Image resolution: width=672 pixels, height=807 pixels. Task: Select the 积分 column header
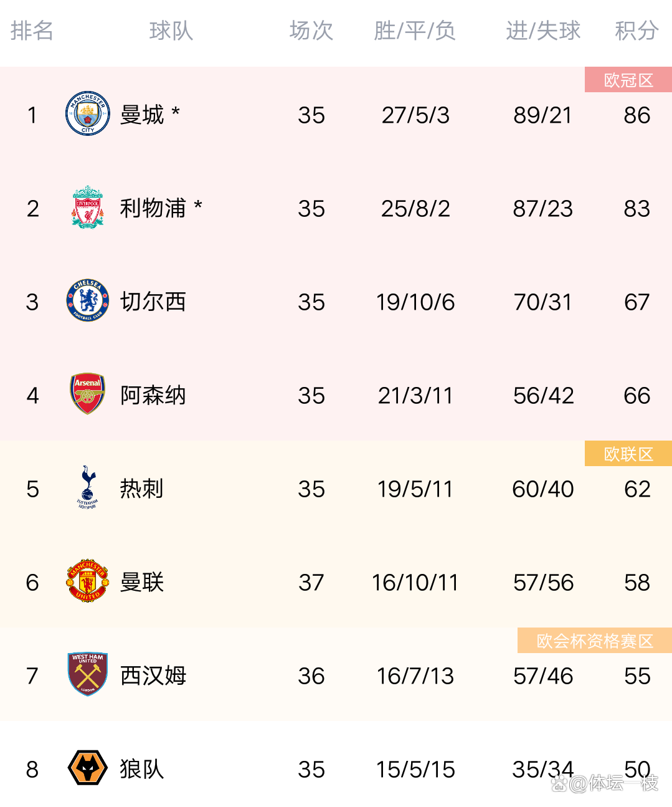click(637, 31)
